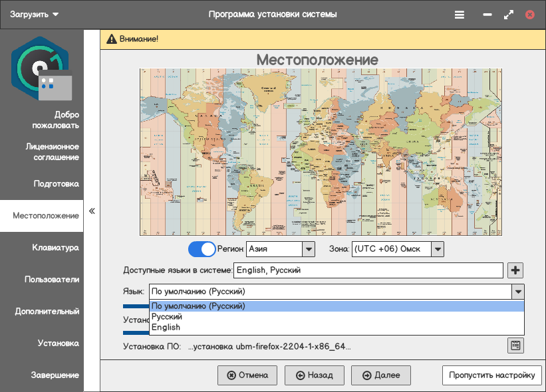546x392 pixels.
Task: Collapse the Язык language combo box arrow
Action: coord(517,292)
